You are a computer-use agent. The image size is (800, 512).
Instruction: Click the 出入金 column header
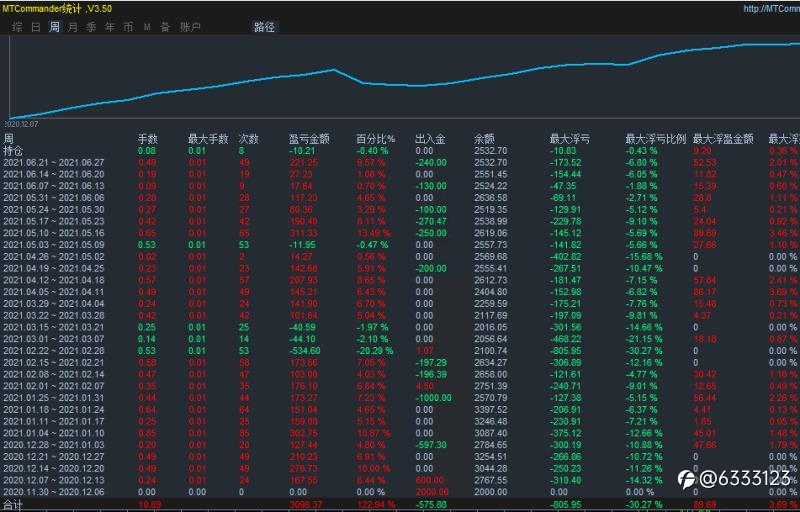coord(430,139)
